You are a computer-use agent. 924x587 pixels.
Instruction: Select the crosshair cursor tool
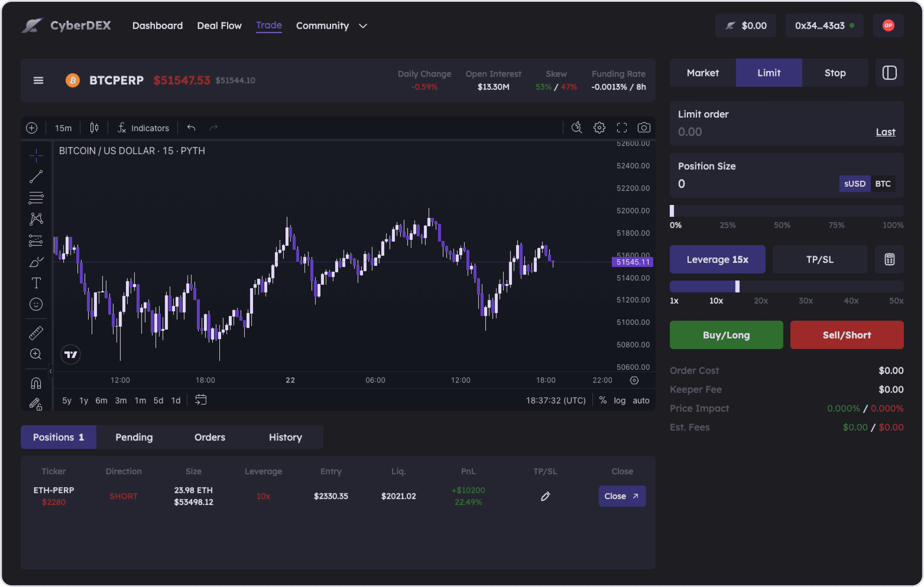coord(36,155)
